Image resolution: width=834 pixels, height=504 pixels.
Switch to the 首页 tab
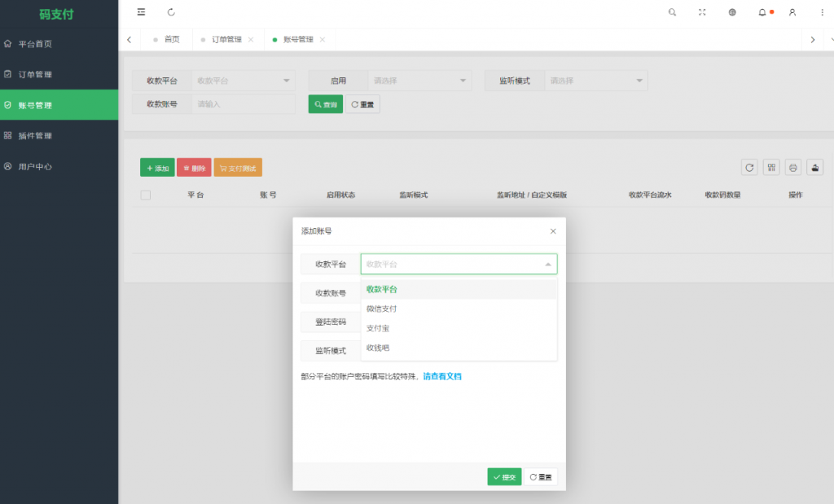point(171,39)
